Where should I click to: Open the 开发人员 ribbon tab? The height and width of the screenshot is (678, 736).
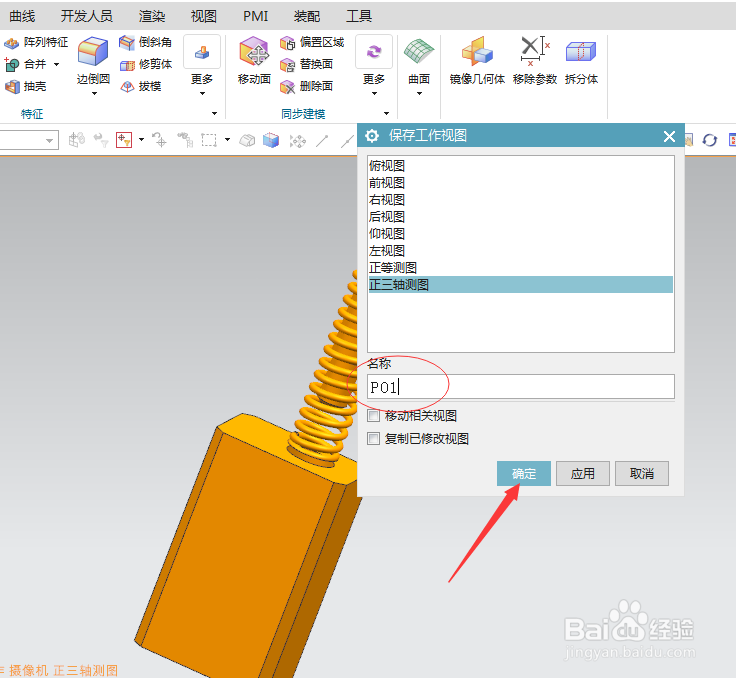tap(86, 16)
